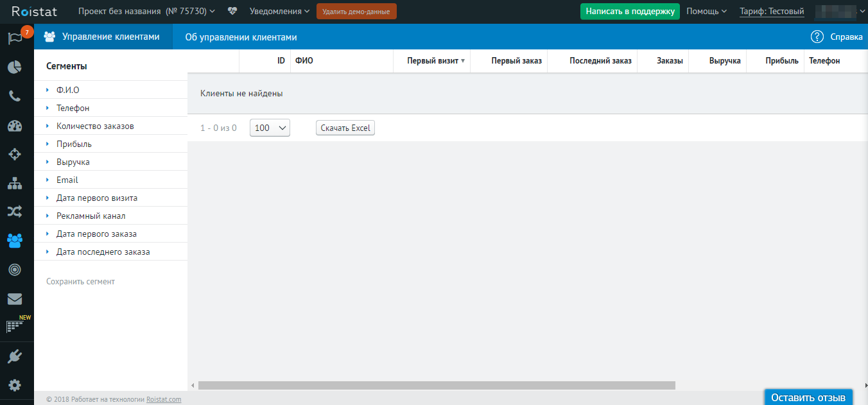Open the Тариф: Тестовый link
Screen dimensions: 868x405
tap(772, 12)
